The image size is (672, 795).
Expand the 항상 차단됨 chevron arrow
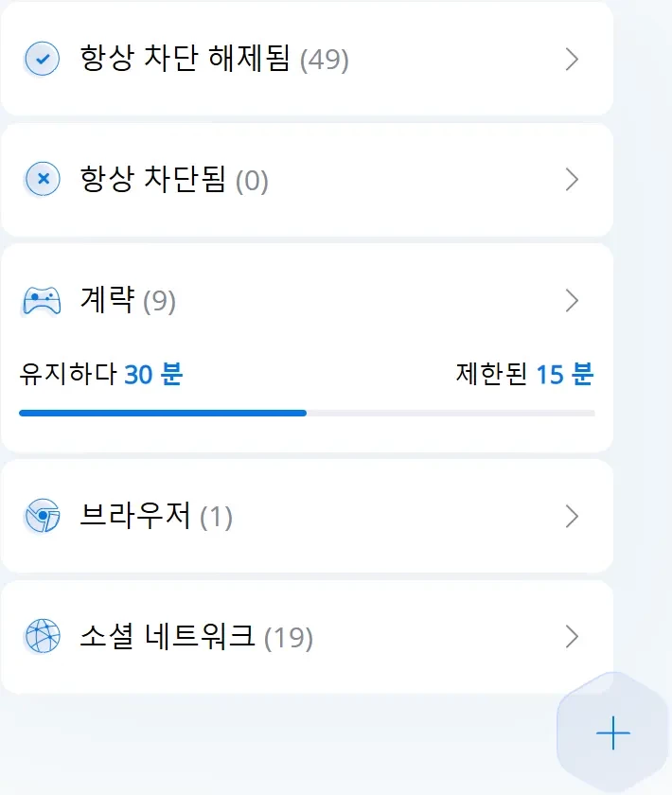[x=571, y=180]
